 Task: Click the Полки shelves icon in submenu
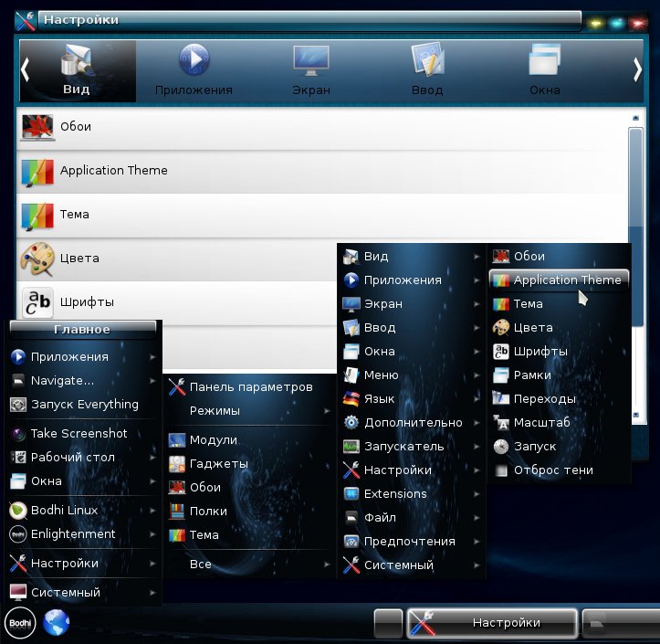(x=177, y=512)
